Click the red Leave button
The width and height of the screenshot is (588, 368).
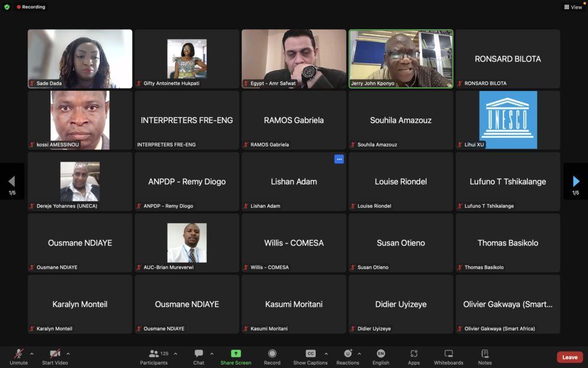570,357
